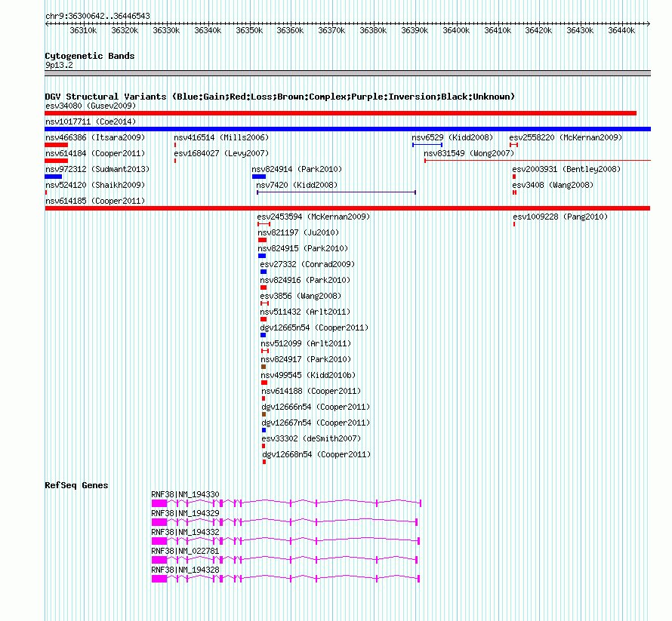Click the DGV Structural Variants track title

pyautogui.click(x=280, y=97)
